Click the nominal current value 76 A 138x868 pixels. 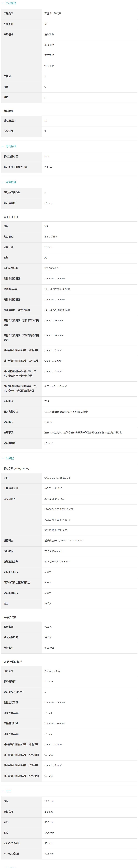[x=47, y=401]
